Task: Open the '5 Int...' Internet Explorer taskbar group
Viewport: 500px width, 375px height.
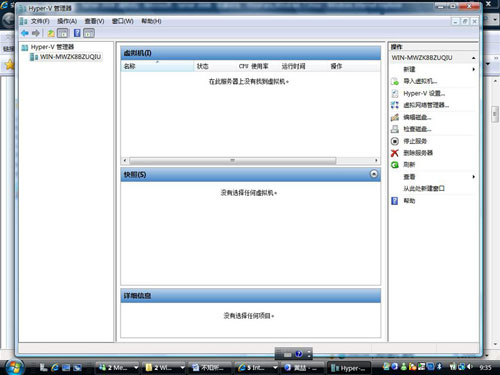Action: 257,368
